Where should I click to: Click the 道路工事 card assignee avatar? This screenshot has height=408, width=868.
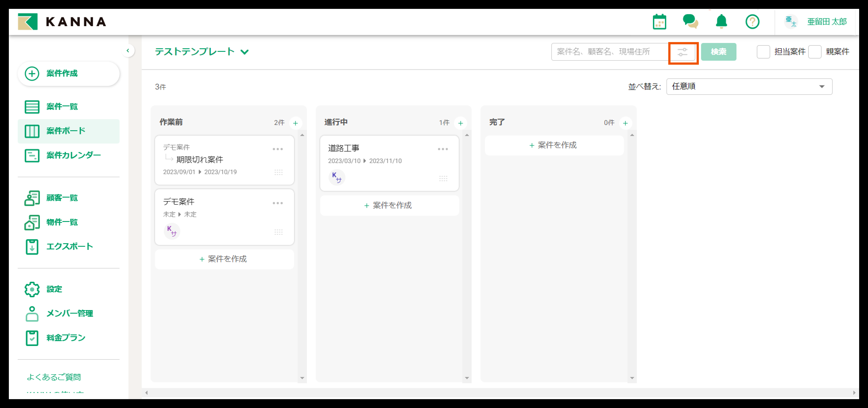pyautogui.click(x=337, y=177)
